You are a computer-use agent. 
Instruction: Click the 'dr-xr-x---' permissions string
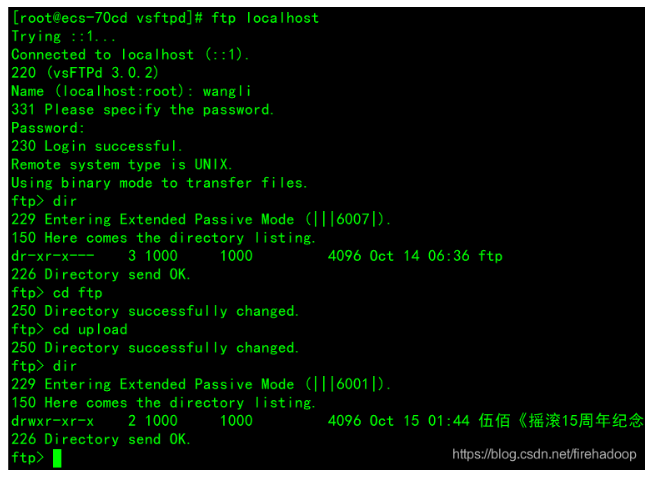(x=53, y=256)
